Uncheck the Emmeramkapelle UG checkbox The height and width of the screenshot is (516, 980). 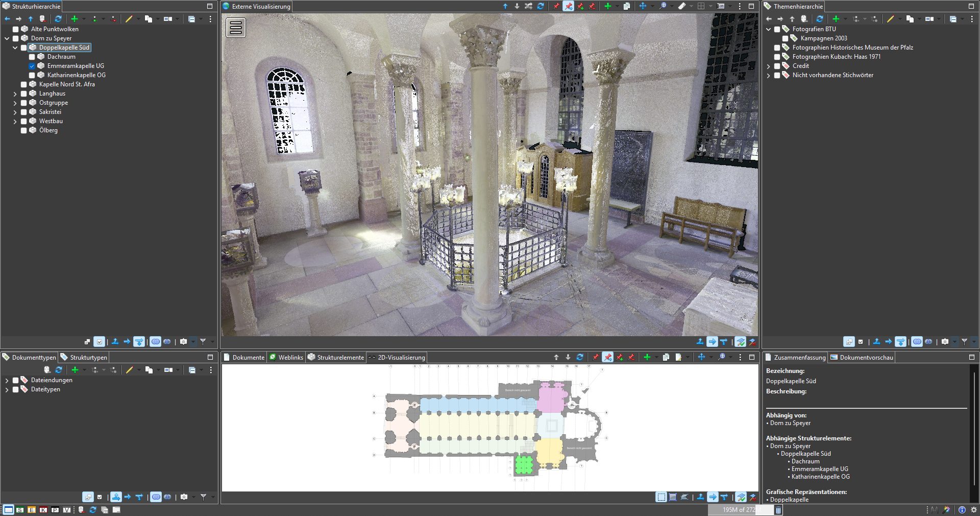point(32,66)
